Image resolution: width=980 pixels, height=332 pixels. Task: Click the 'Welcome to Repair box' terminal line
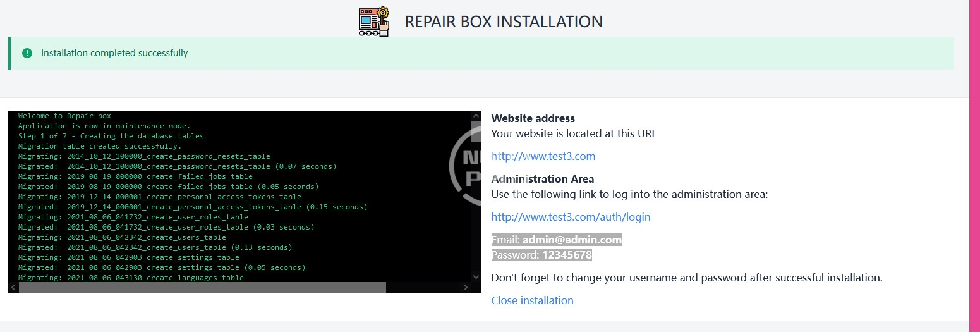[x=64, y=116]
